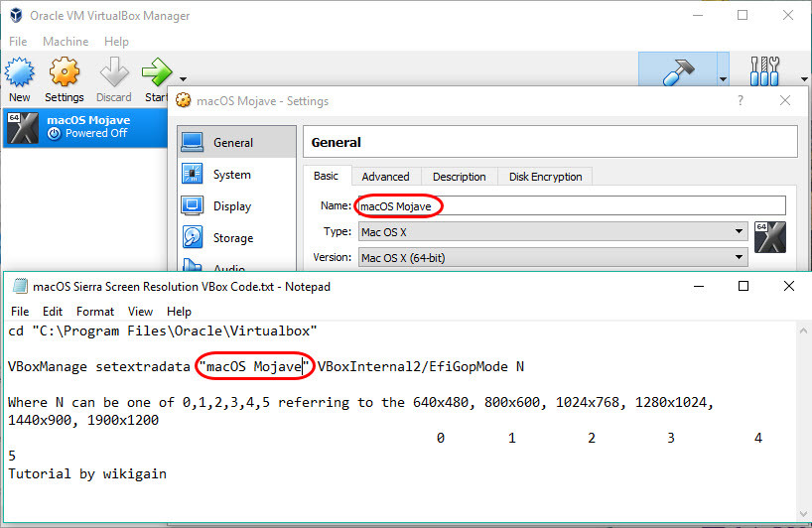The width and height of the screenshot is (812, 528).
Task: Switch to the Advanced tab
Action: pos(385,177)
